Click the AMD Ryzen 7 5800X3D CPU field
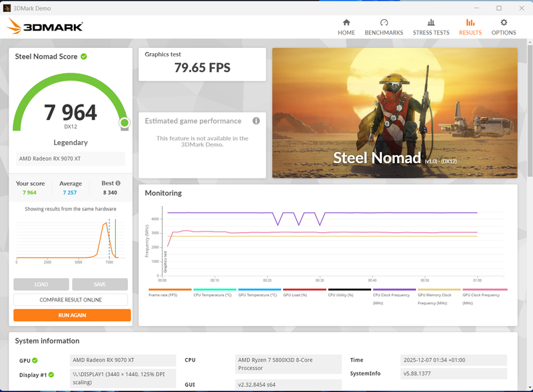 coord(288,364)
